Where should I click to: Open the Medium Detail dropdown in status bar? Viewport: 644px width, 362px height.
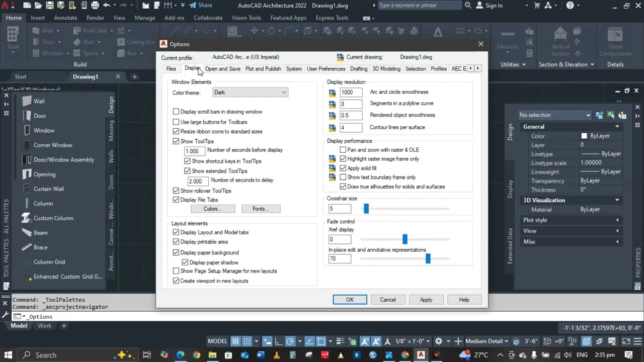tap(487, 341)
